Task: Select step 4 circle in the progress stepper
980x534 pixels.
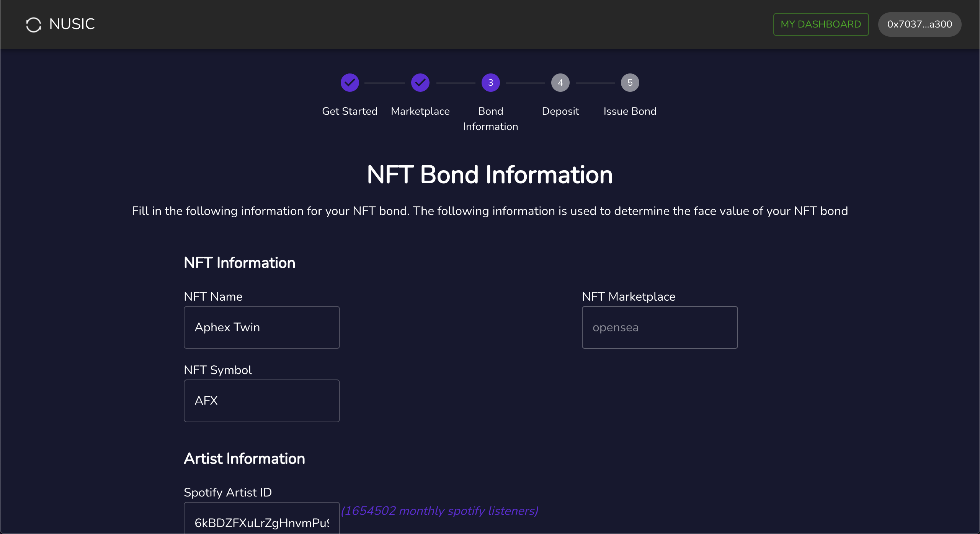Action: (560, 83)
